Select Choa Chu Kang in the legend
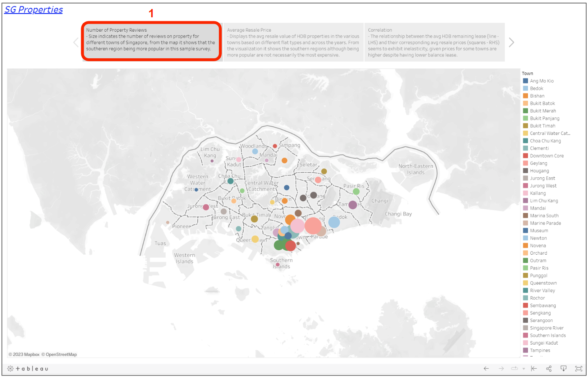588x377 pixels. coord(545,141)
